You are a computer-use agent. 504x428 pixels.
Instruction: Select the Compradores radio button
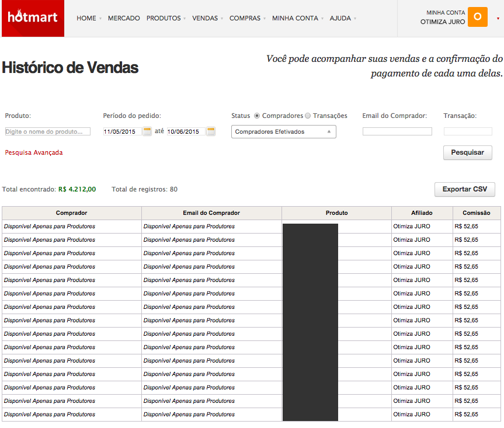point(257,116)
